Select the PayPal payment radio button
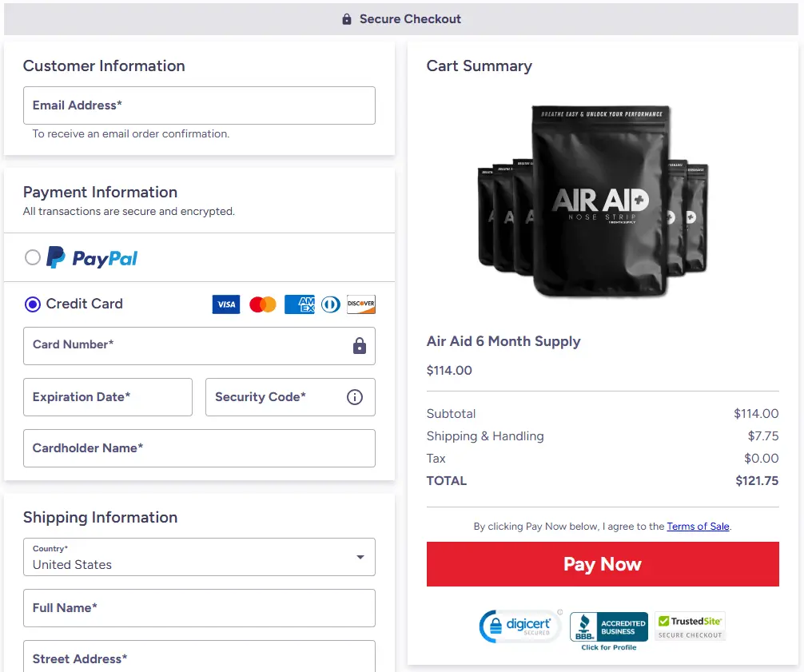The width and height of the screenshot is (804, 672). (33, 257)
